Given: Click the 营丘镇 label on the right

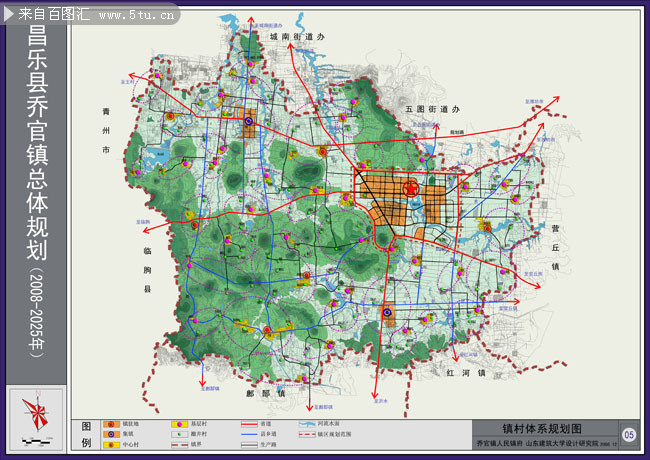Looking at the screenshot, I should pos(555,247).
